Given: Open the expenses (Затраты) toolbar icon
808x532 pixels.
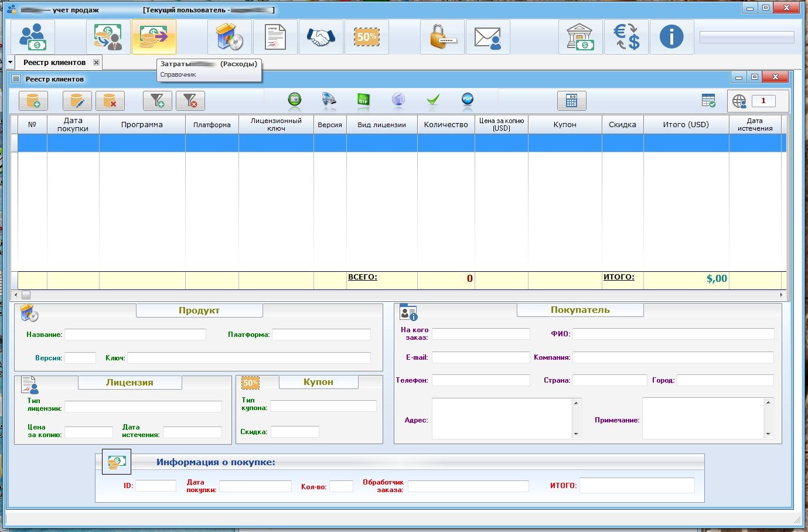Looking at the screenshot, I should pyautogui.click(x=154, y=37).
